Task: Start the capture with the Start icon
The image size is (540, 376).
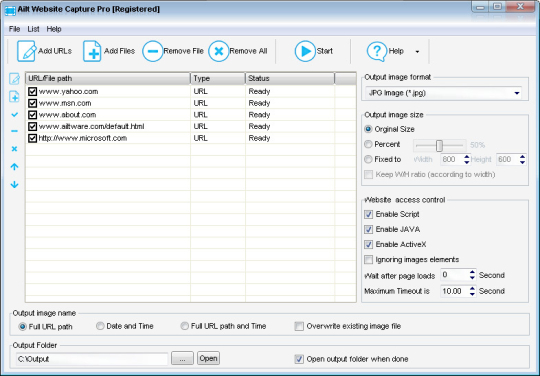Action: [x=305, y=51]
